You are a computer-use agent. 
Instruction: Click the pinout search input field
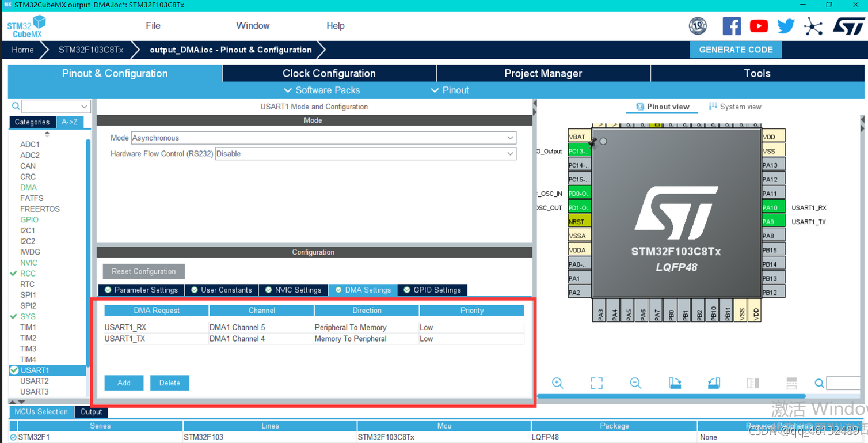[x=843, y=383]
